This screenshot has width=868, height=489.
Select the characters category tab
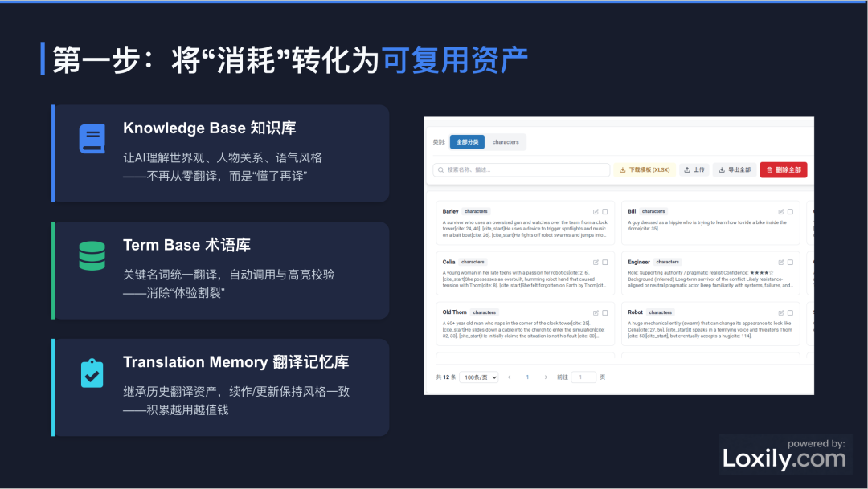point(506,141)
